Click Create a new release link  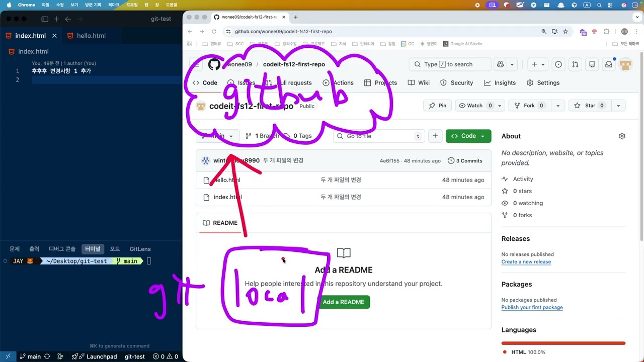coord(526,262)
